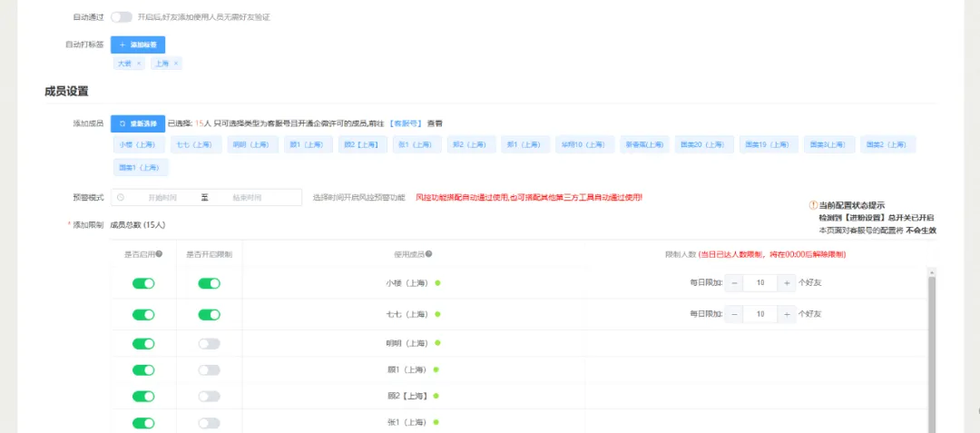
Task: Increase daily limit for 小楼（上海）with plus
Action: pyautogui.click(x=787, y=283)
